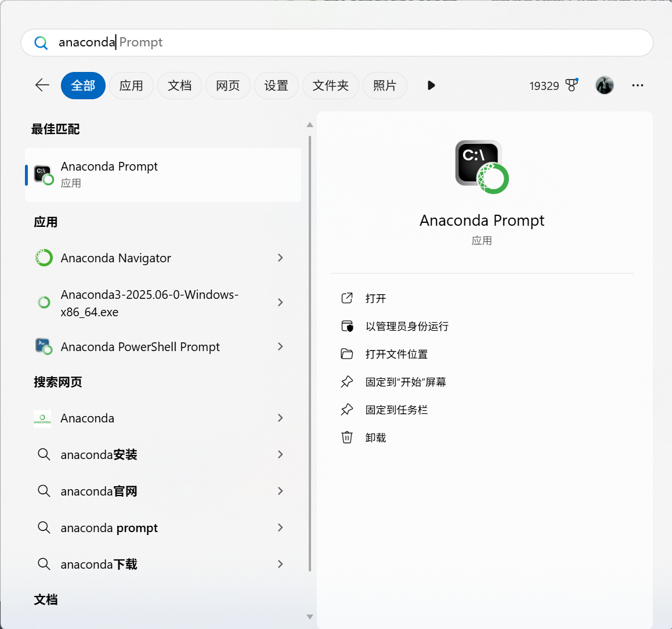Switch to the 应用 filter tab
This screenshot has height=629, width=672.
(131, 85)
